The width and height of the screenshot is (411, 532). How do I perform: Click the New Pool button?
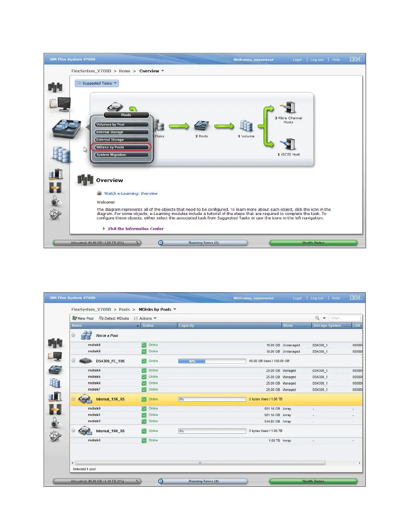click(83, 318)
